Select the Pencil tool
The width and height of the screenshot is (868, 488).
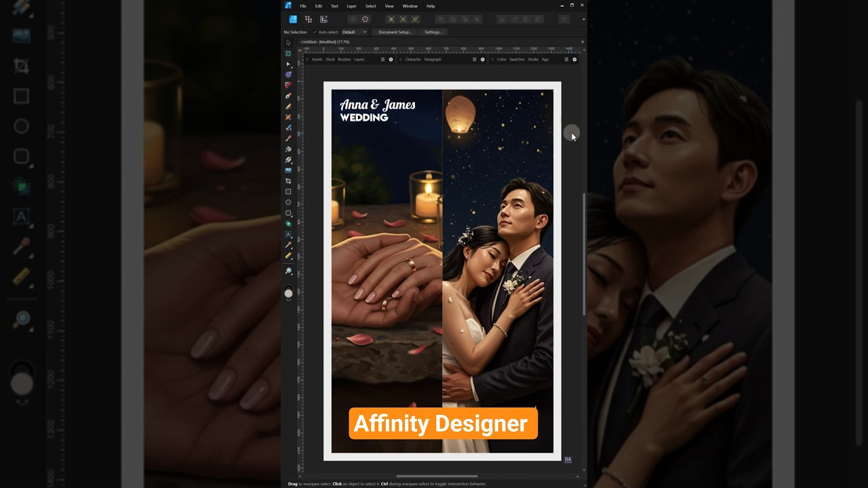click(288, 106)
